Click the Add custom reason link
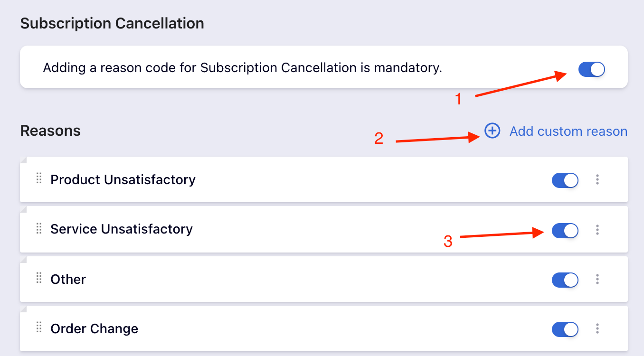The height and width of the screenshot is (356, 644). pyautogui.click(x=568, y=131)
